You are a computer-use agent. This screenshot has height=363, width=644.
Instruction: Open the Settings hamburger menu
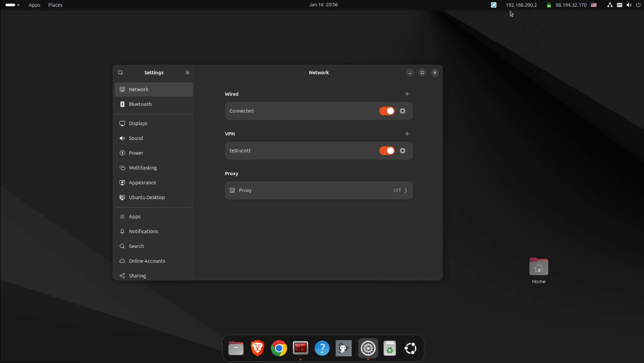[187, 73]
